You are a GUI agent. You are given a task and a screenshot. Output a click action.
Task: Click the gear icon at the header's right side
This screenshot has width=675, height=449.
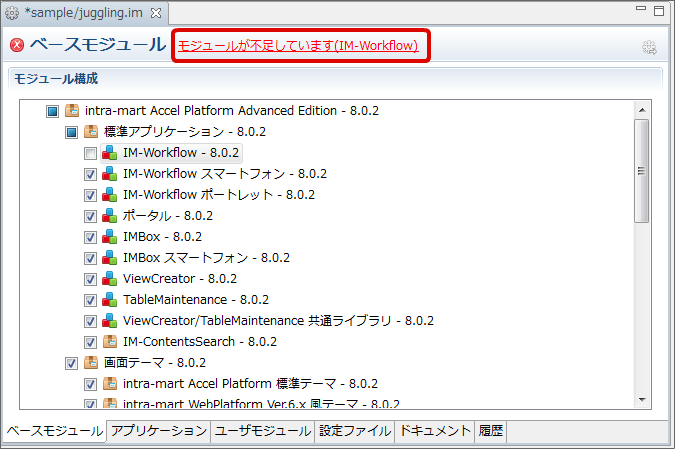649,47
